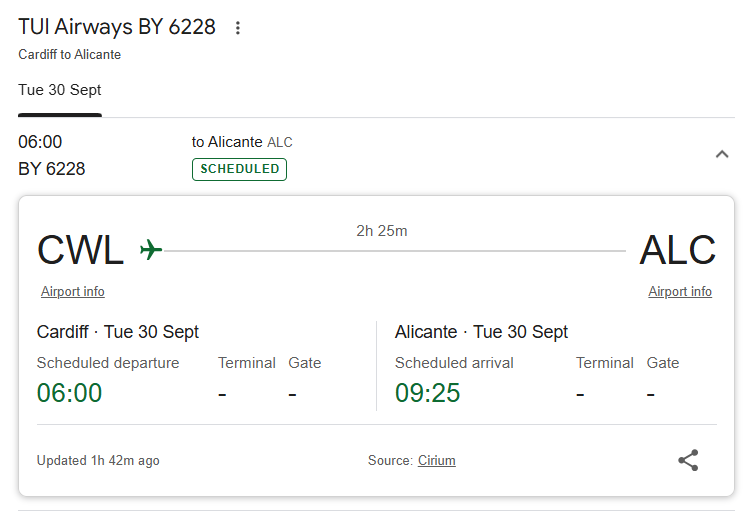Click the CWL airport code

(x=80, y=250)
